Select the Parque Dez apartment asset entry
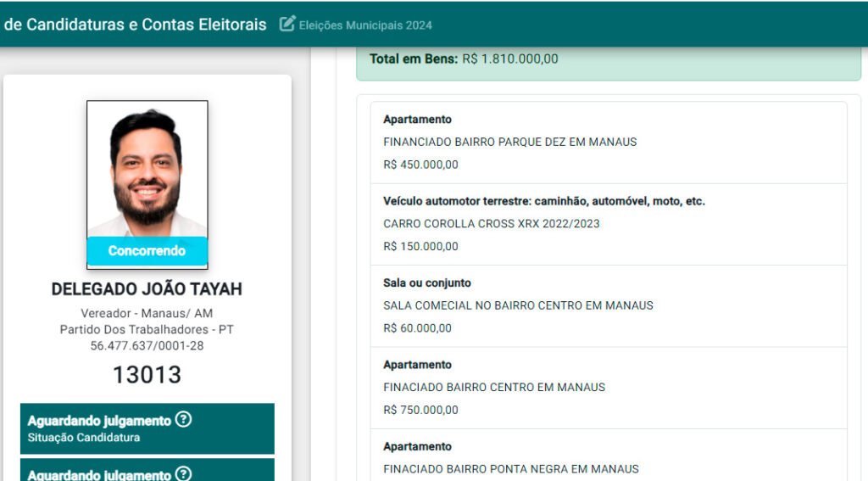The height and width of the screenshot is (481, 868). (x=608, y=143)
